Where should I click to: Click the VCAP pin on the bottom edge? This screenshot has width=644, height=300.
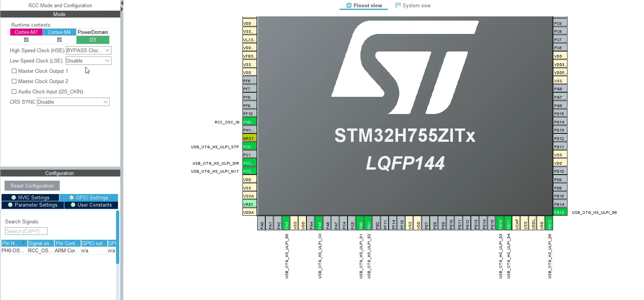(x=517, y=223)
